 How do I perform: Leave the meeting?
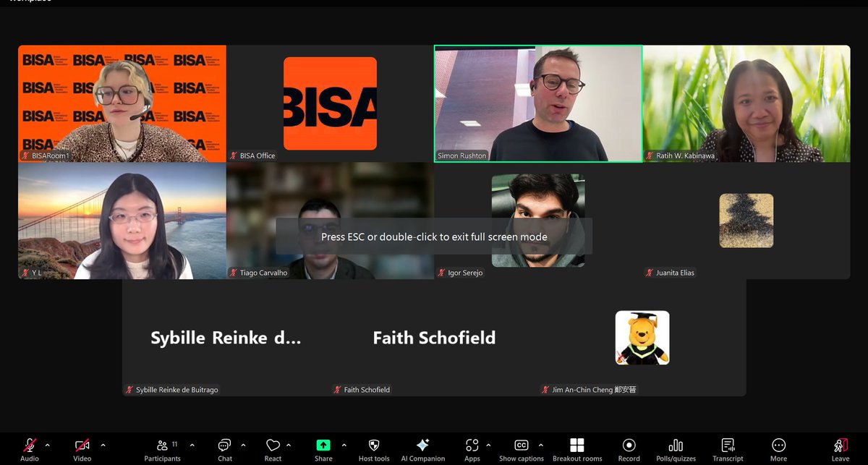(x=841, y=448)
